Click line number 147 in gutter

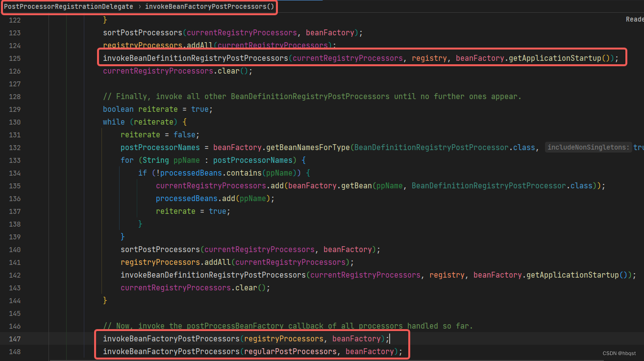[15, 339]
